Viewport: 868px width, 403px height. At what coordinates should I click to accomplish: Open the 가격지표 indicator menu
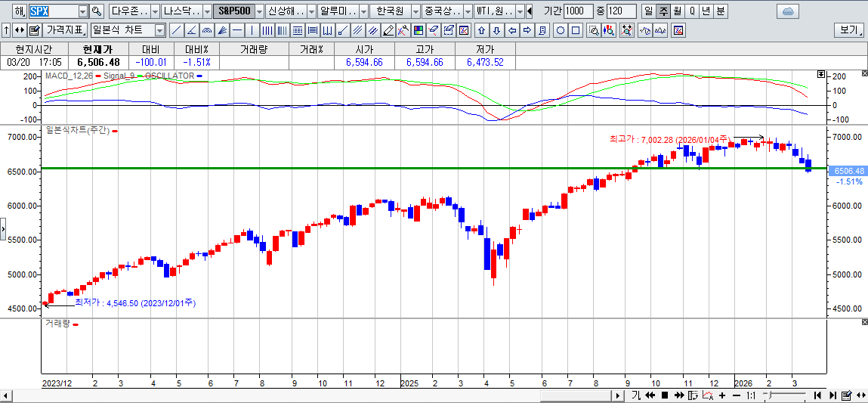[x=63, y=30]
